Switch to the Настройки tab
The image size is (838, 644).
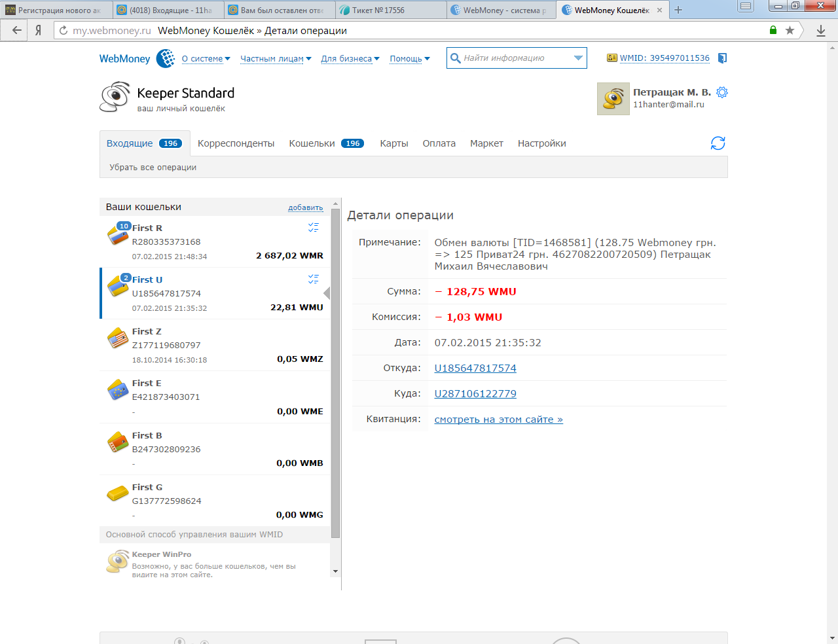[542, 143]
